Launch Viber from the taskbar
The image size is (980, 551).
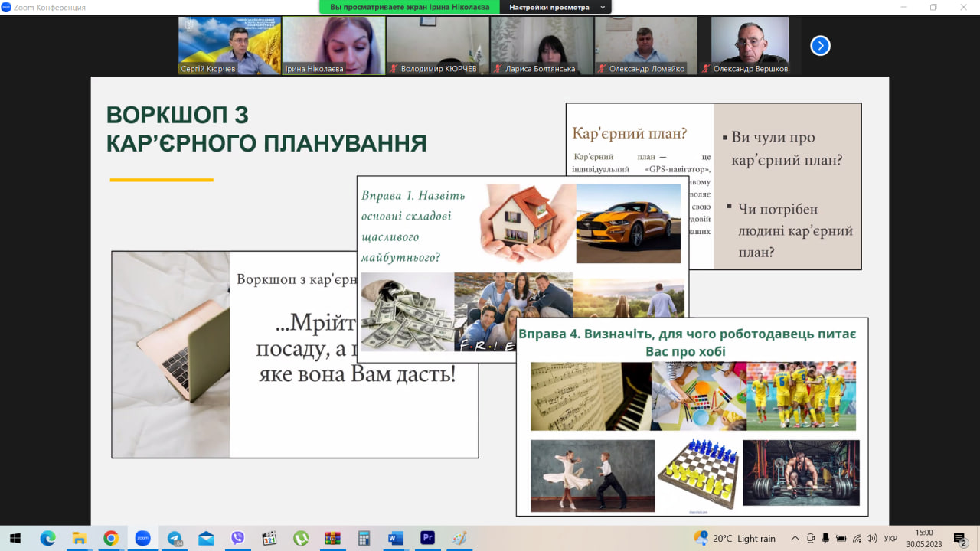point(237,538)
